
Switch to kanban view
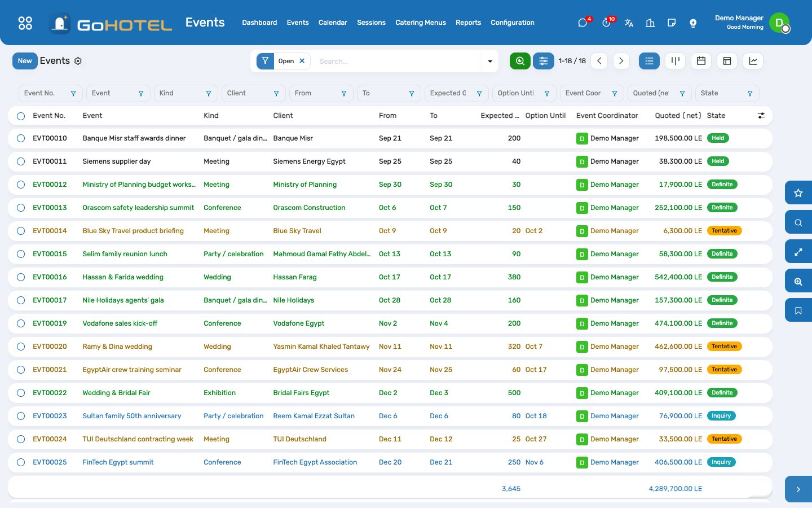675,61
